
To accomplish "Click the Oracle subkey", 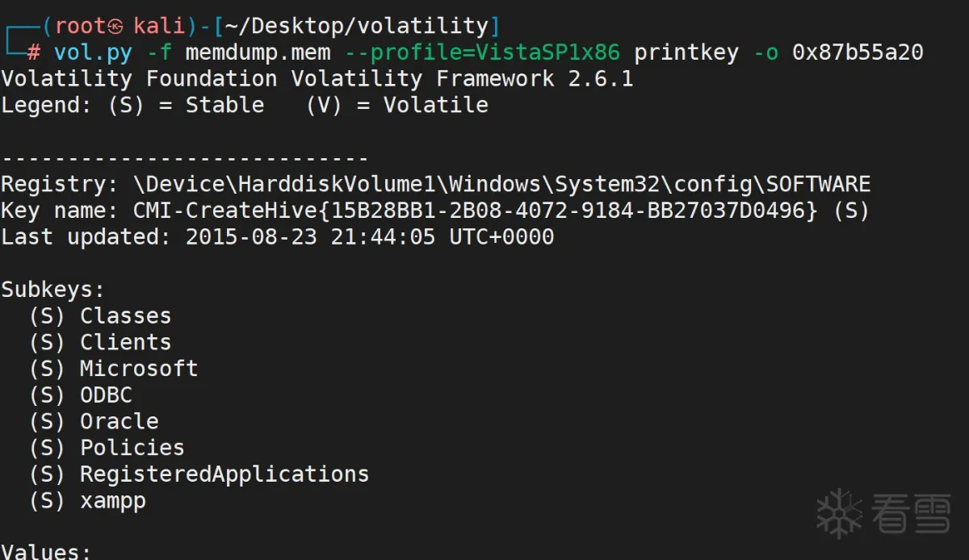I will (x=119, y=421).
